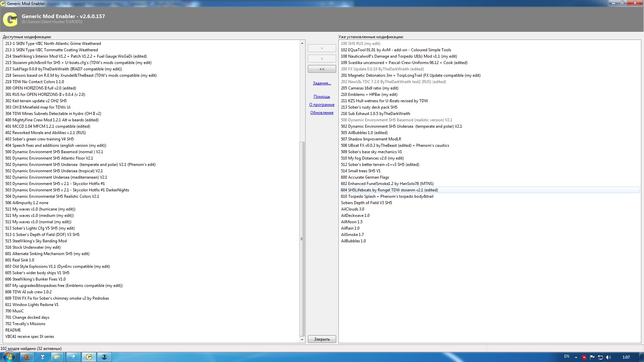Open the Action Center flag icon
Viewport: 644px width, 362px height.
point(592,357)
